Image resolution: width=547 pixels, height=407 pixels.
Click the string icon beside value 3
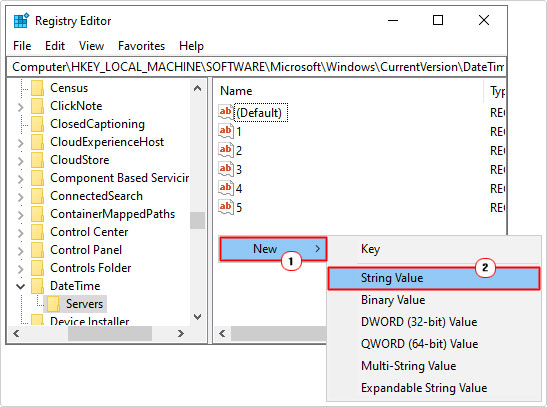tap(226, 169)
